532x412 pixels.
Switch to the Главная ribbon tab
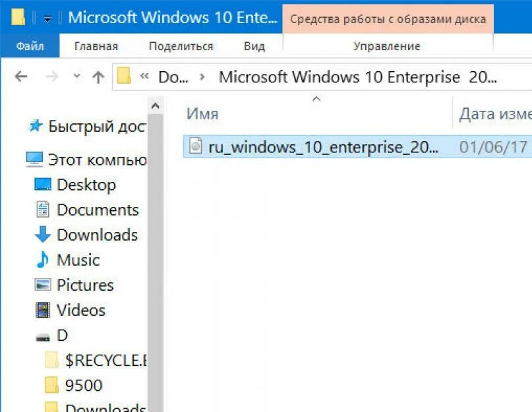tap(96, 46)
